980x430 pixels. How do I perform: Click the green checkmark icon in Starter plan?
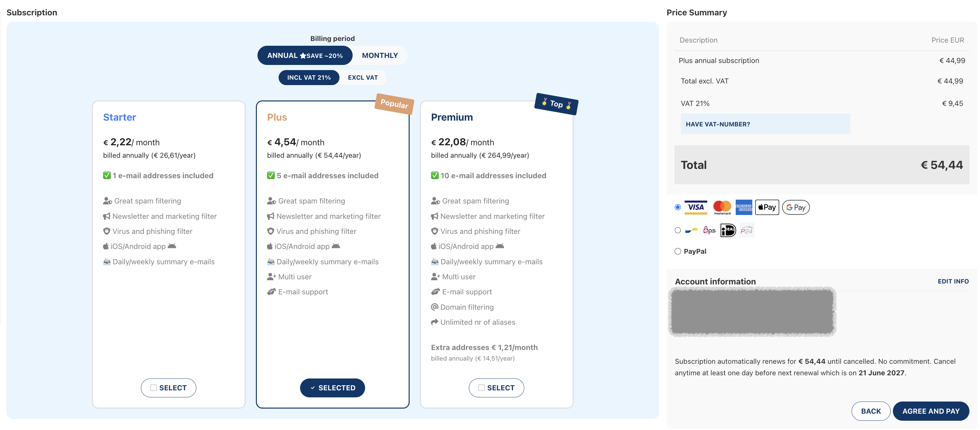(x=107, y=176)
